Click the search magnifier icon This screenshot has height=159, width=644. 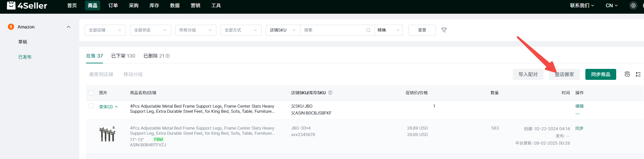pos(368,30)
